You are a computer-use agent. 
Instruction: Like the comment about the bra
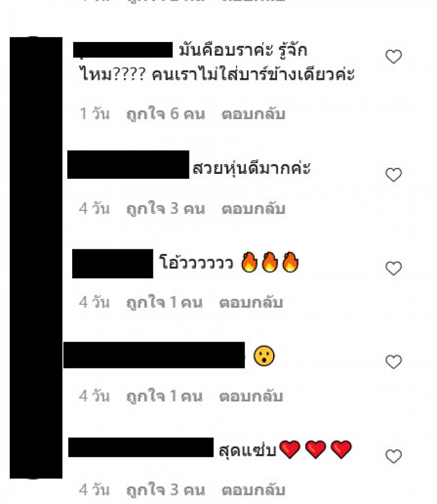[x=394, y=57]
